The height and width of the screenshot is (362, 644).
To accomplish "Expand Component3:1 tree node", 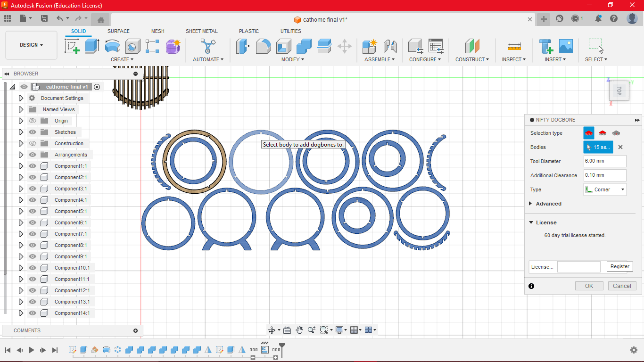I will click(x=21, y=189).
